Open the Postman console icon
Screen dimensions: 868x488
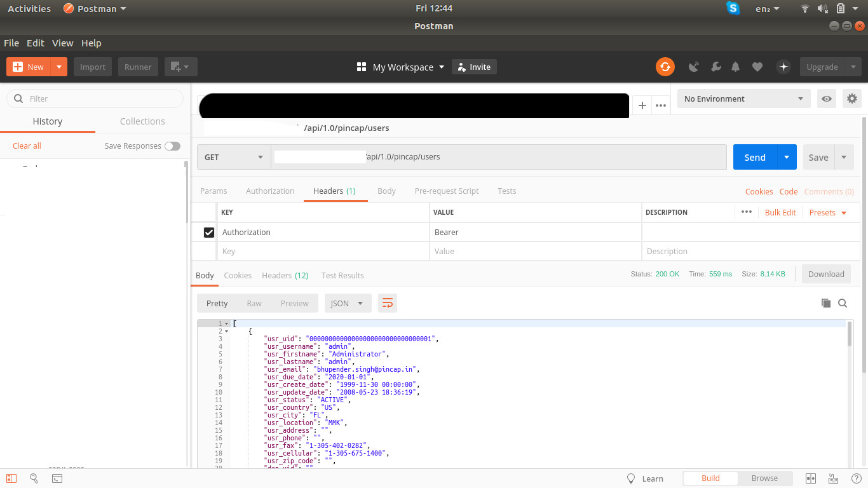click(57, 478)
